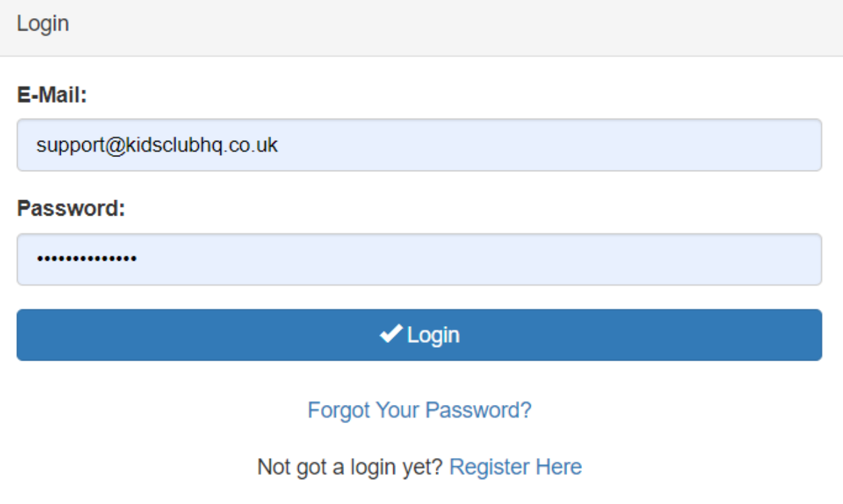Place cursor in the masked password dots
This screenshot has width=843, height=504.
pyautogui.click(x=86, y=259)
